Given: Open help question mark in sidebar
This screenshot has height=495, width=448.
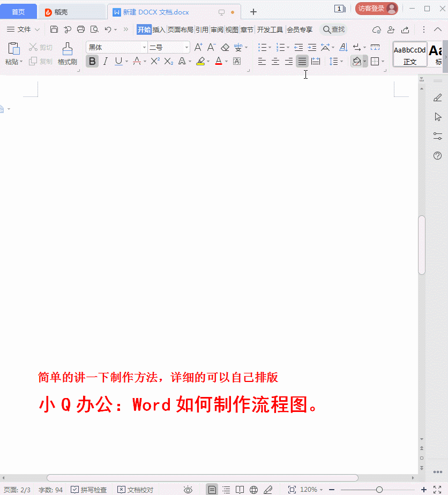Looking at the screenshot, I should point(438,155).
